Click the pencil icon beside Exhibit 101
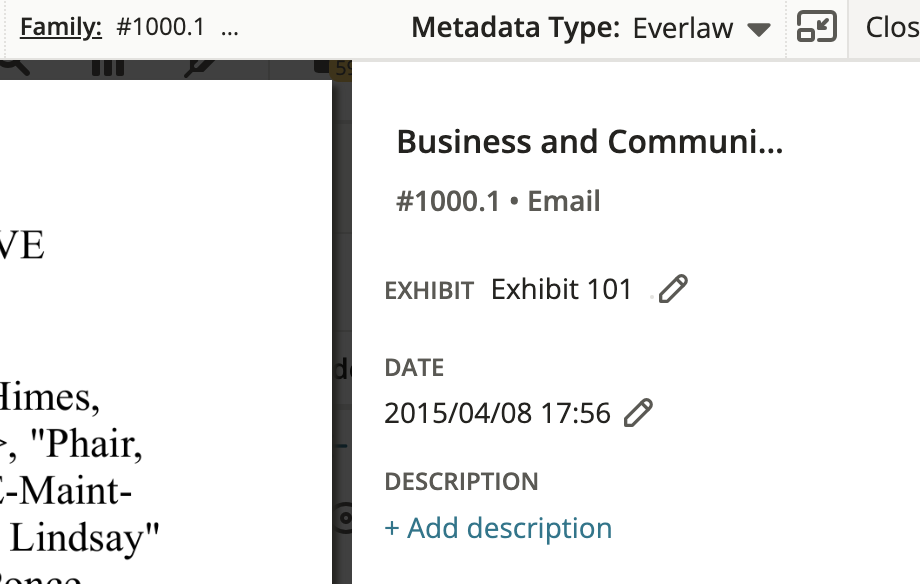The height and width of the screenshot is (584, 920). pyautogui.click(x=673, y=289)
